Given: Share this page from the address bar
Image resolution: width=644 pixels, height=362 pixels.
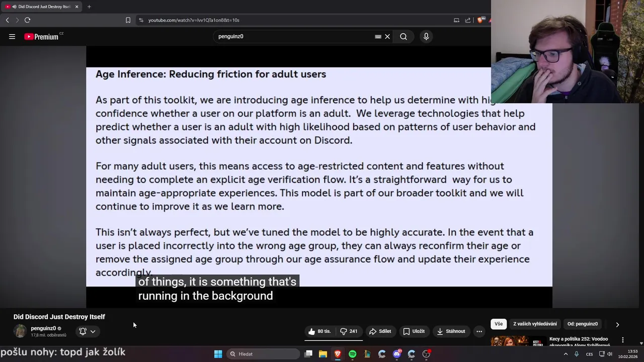Looking at the screenshot, I should click(x=468, y=20).
